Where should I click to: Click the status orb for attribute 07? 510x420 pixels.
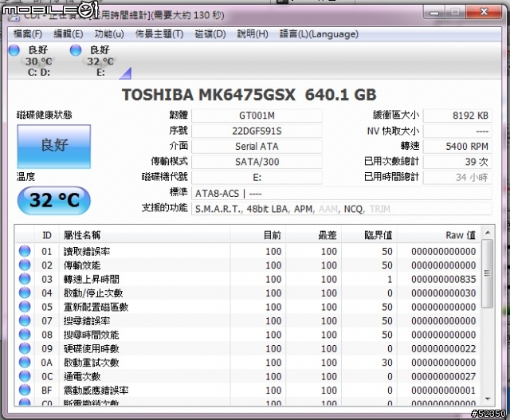click(25, 320)
